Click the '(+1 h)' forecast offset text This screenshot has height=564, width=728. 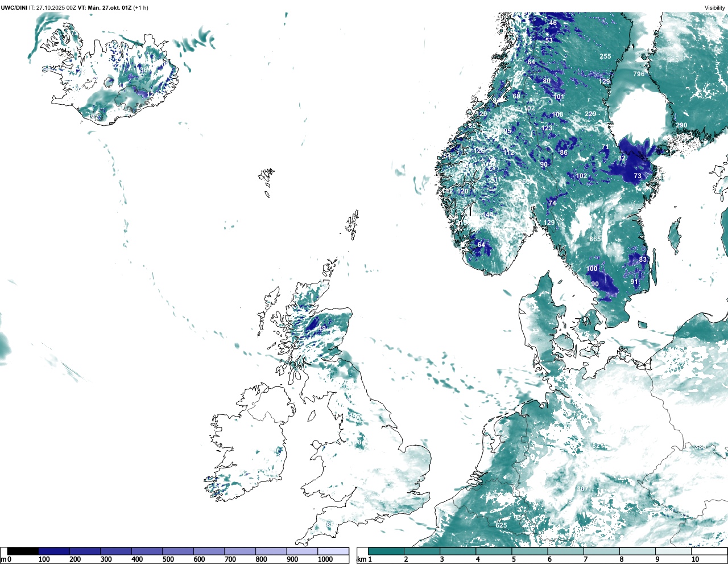140,8
